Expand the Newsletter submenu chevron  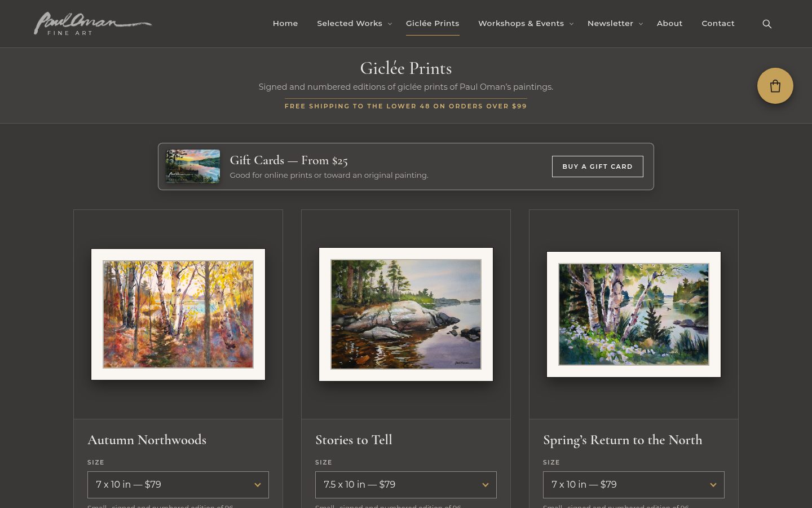pyautogui.click(x=641, y=24)
